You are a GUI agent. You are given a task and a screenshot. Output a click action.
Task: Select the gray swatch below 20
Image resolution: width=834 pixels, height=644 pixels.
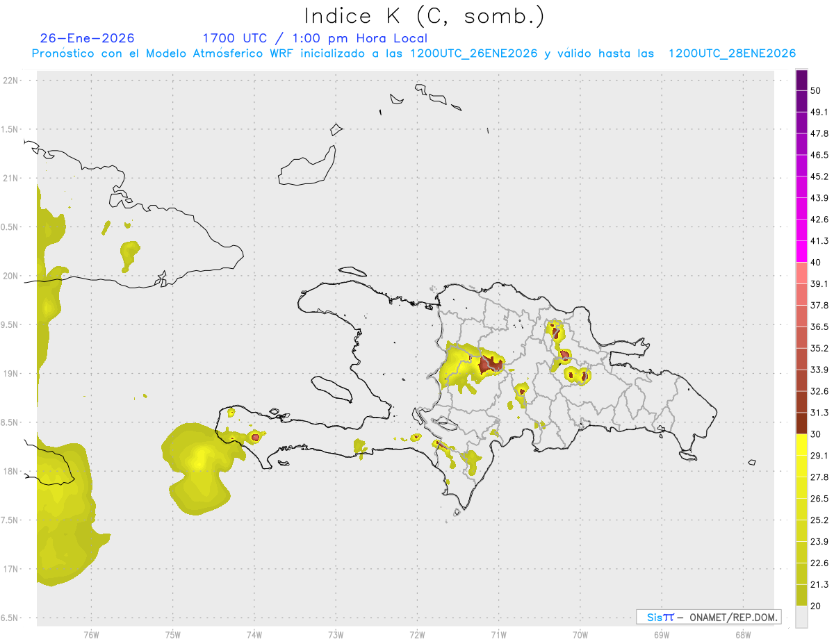pos(801,617)
